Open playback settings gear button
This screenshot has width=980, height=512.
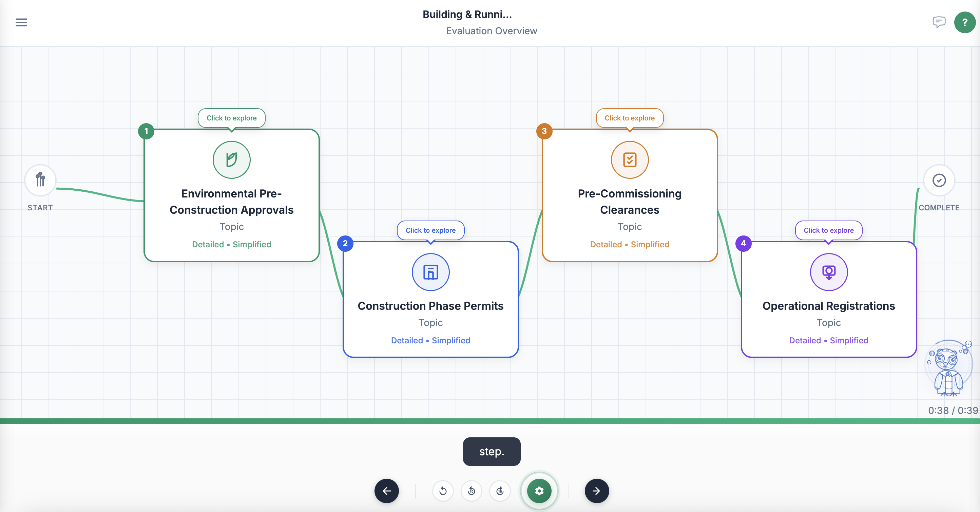pos(539,491)
